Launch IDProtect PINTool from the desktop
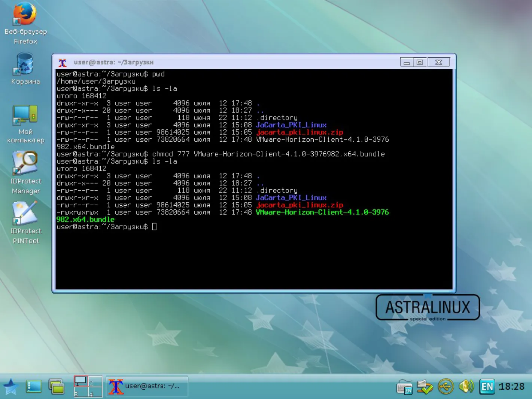 [25, 223]
